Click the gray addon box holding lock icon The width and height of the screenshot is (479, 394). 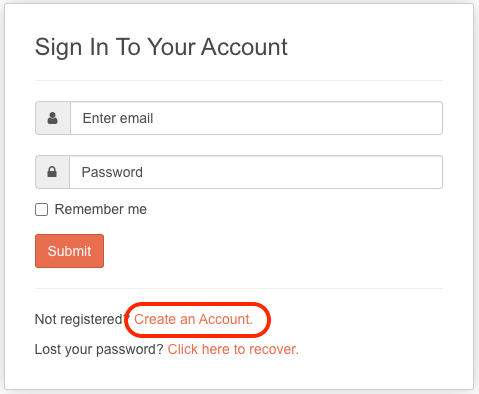click(x=52, y=172)
